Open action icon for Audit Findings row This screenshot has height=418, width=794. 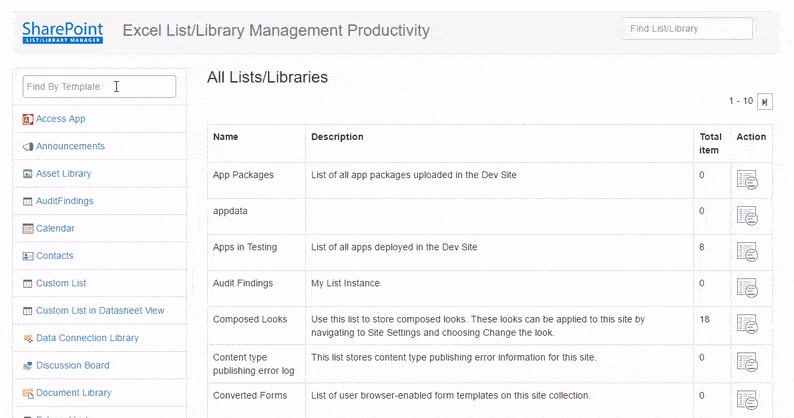pyautogui.click(x=747, y=288)
